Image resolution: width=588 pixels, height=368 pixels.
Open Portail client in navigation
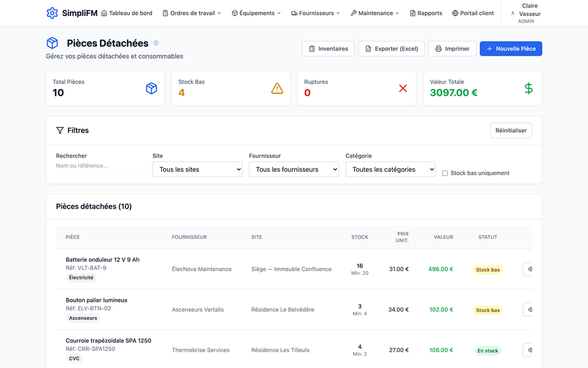473,13
